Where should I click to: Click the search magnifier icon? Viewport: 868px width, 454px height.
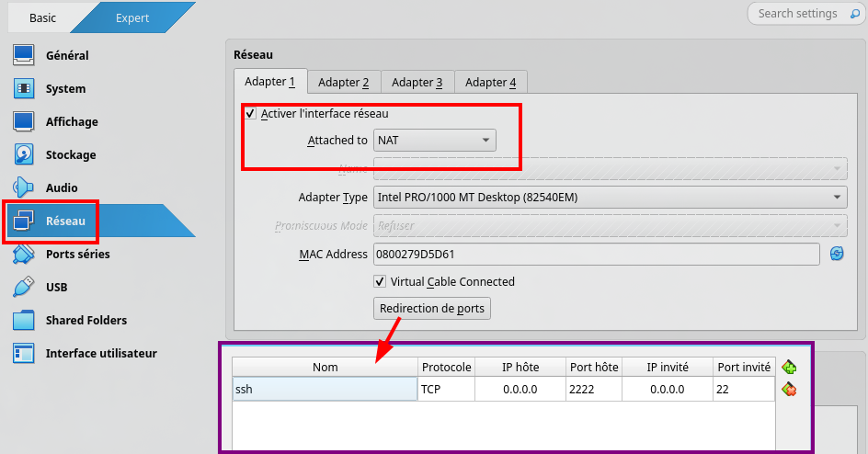(x=855, y=14)
